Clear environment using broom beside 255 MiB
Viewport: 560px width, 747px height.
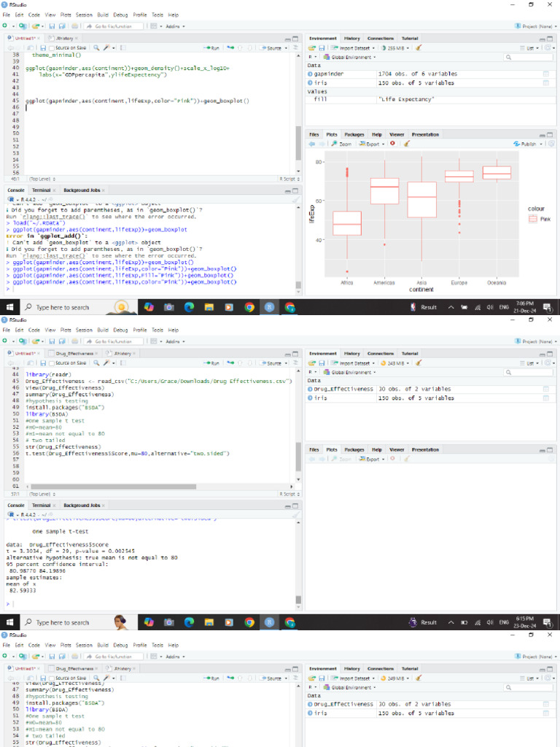(419, 47)
